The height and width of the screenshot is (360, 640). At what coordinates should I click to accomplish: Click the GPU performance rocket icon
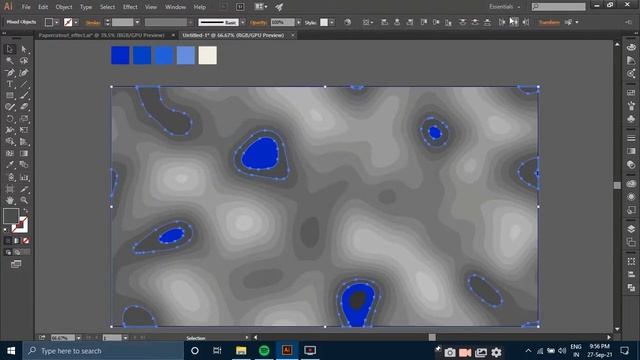pos(279,7)
